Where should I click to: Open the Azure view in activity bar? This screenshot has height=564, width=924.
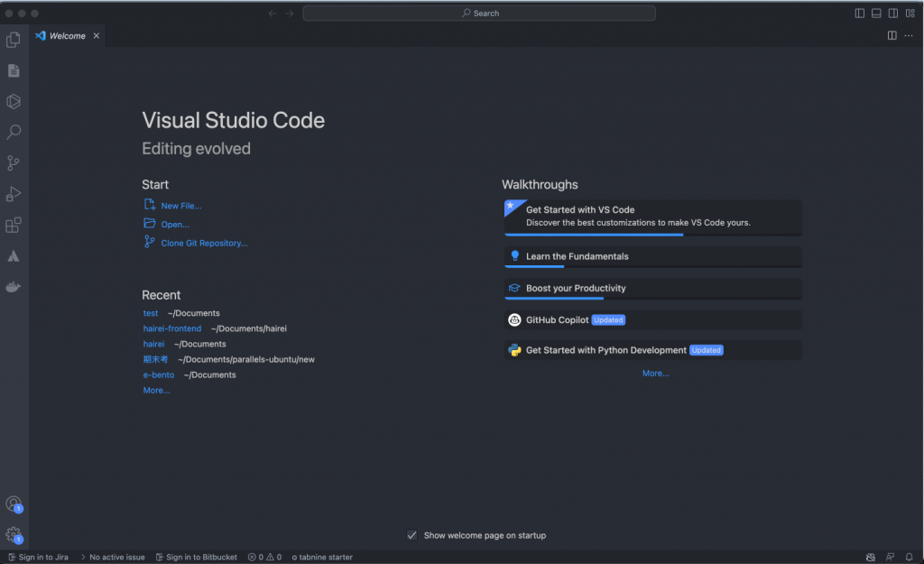14,256
